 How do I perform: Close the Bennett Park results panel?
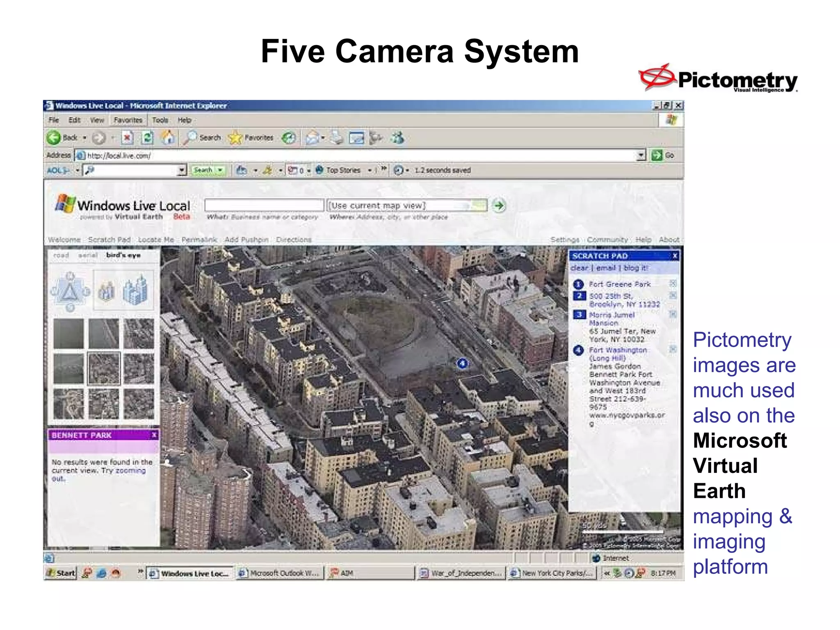coord(154,435)
